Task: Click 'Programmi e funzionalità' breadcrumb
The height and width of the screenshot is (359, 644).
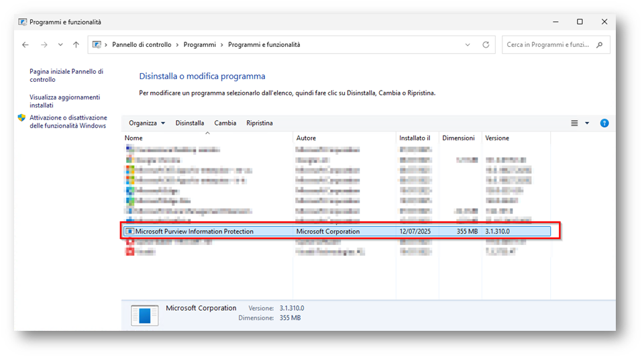Action: coord(264,45)
